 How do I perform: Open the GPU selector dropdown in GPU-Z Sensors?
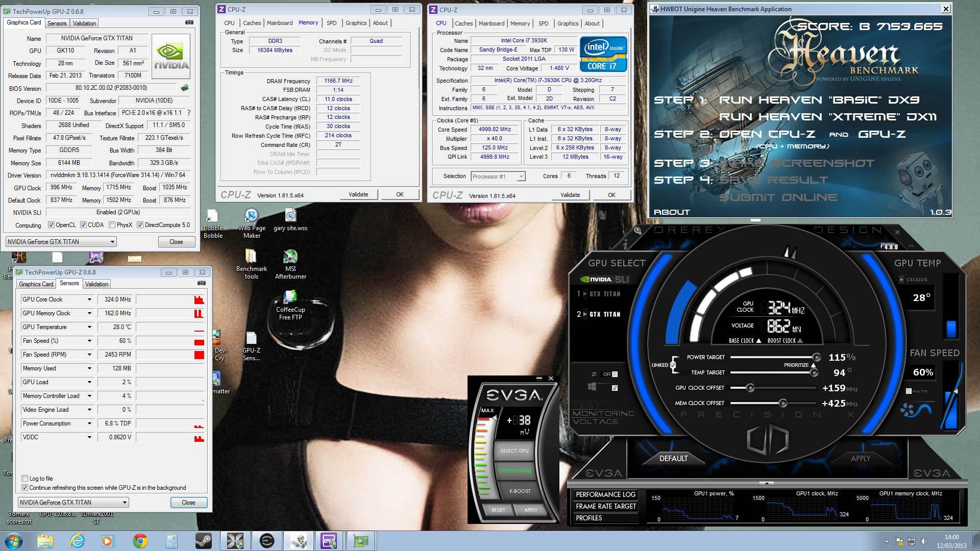point(73,503)
